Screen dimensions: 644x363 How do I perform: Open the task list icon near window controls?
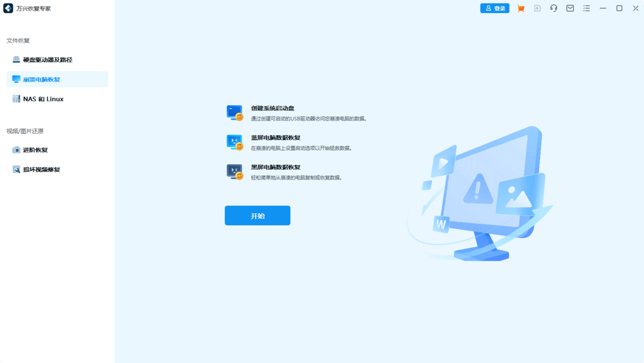coord(586,8)
